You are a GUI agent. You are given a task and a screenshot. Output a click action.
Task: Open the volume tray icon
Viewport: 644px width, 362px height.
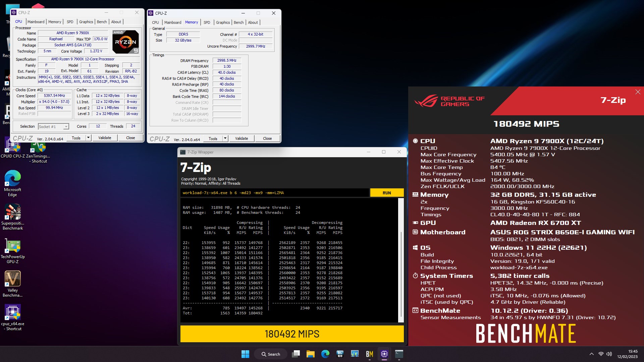609,354
